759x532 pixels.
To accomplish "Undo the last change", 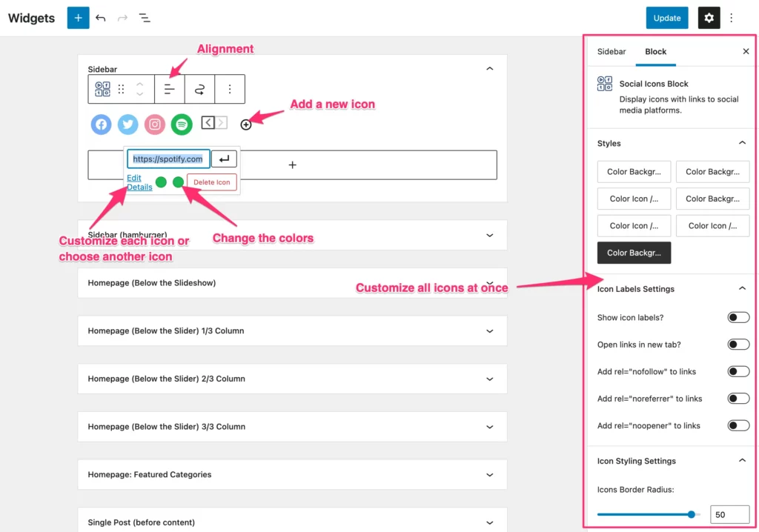I will (x=101, y=18).
